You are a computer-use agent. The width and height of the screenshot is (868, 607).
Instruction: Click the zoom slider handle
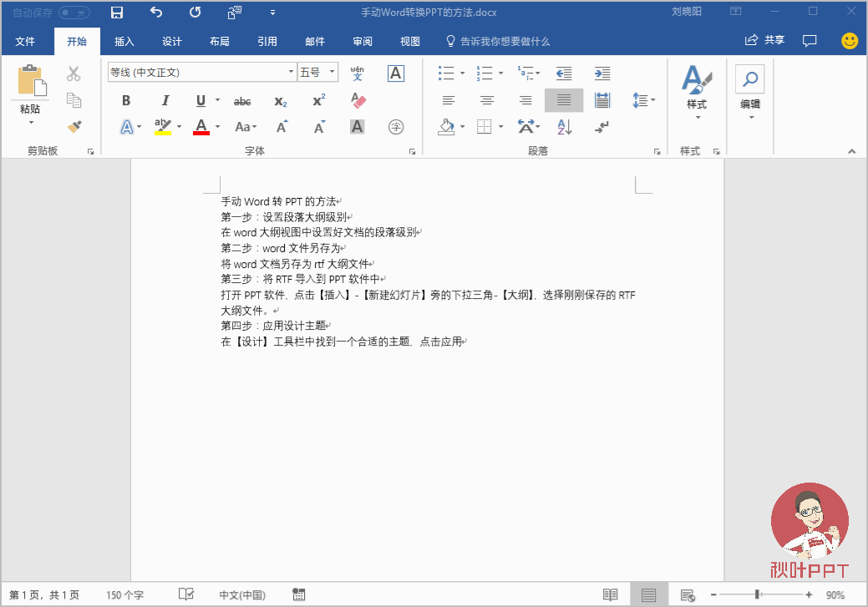(757, 594)
